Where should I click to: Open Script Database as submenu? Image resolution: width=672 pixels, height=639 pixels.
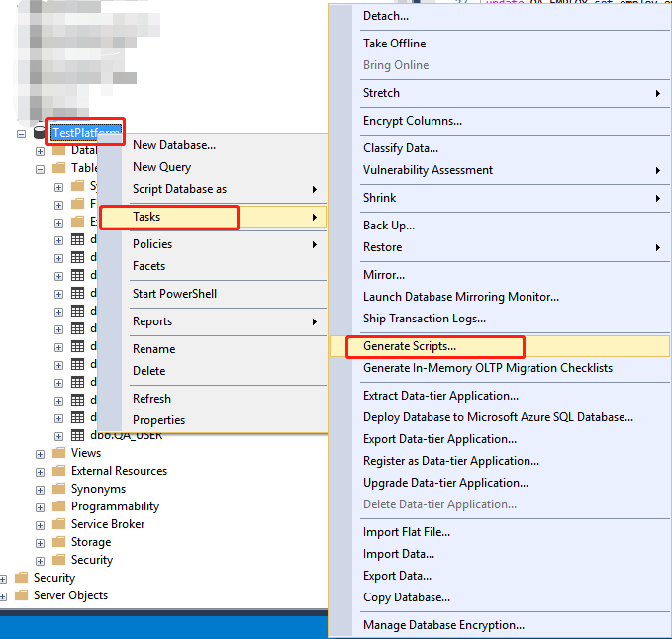(213, 189)
